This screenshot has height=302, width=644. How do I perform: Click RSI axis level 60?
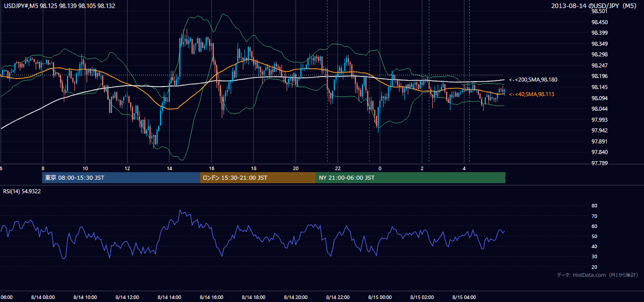tap(594, 226)
